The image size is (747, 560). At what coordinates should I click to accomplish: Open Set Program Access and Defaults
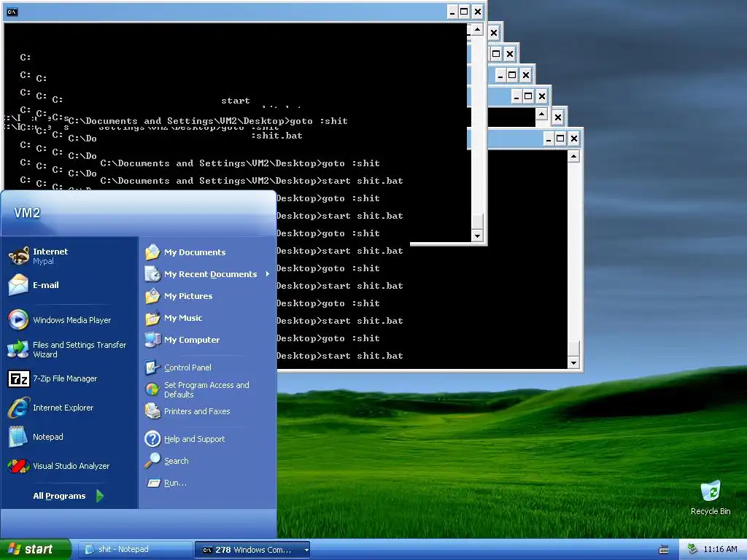pyautogui.click(x=208, y=389)
